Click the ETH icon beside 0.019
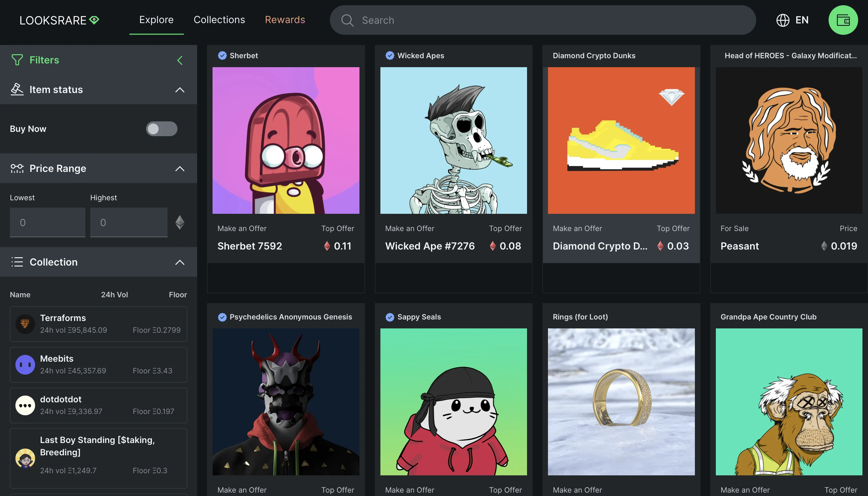The height and width of the screenshot is (496, 868). (x=824, y=246)
